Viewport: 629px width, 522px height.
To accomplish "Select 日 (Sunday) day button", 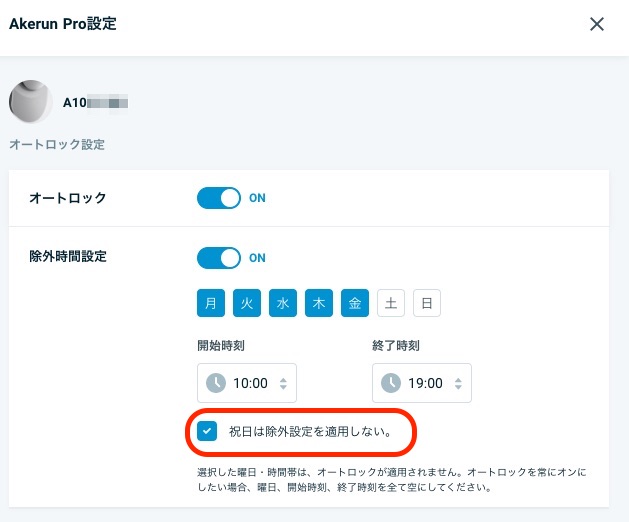I will (427, 303).
